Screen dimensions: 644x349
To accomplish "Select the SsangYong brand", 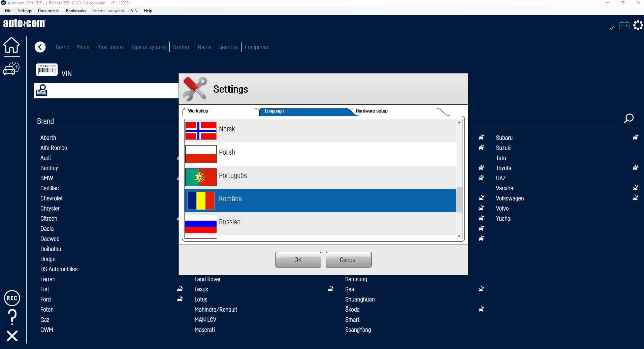I will pos(358,330).
